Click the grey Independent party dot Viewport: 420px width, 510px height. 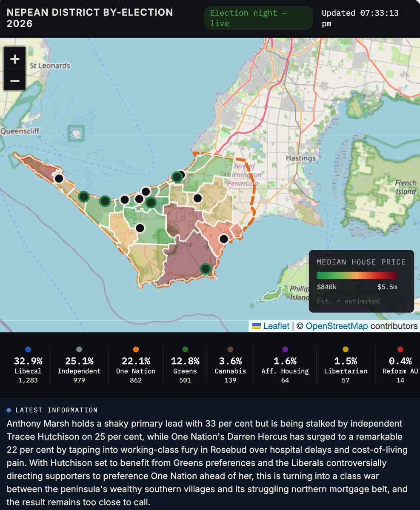(x=79, y=349)
